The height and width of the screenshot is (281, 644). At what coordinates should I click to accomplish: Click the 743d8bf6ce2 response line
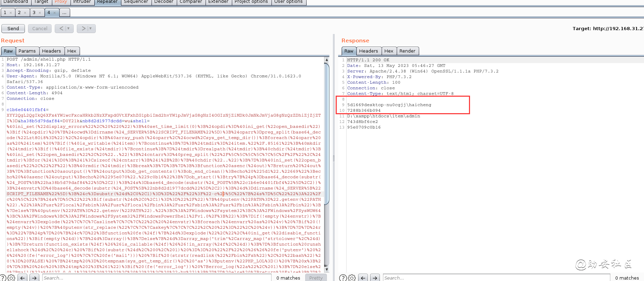point(363,122)
